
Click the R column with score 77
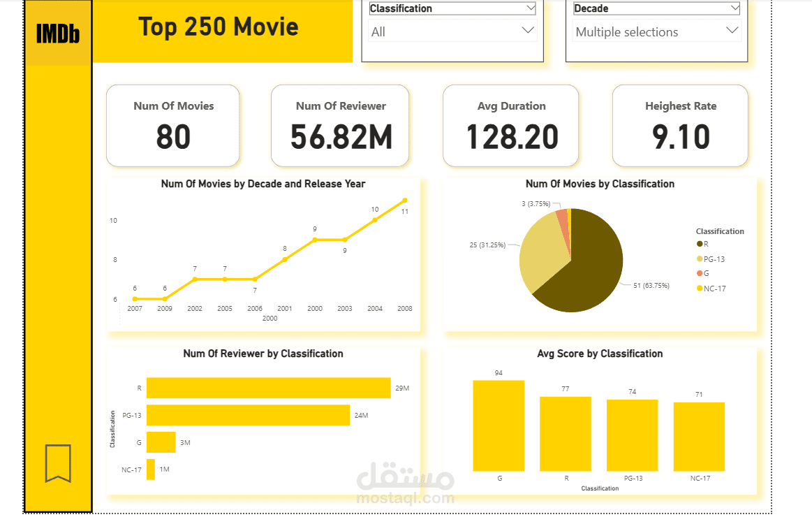566,434
